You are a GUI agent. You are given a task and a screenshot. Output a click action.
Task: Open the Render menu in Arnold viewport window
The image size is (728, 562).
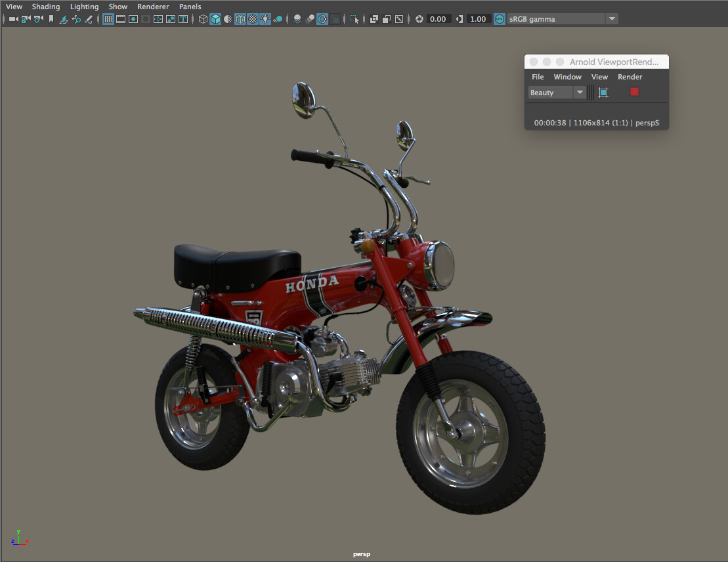tap(630, 77)
